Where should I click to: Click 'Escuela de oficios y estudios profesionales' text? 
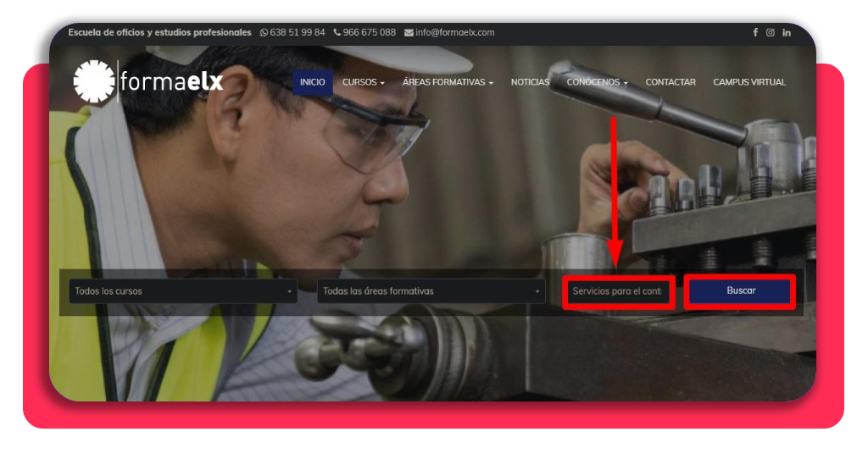click(x=160, y=33)
